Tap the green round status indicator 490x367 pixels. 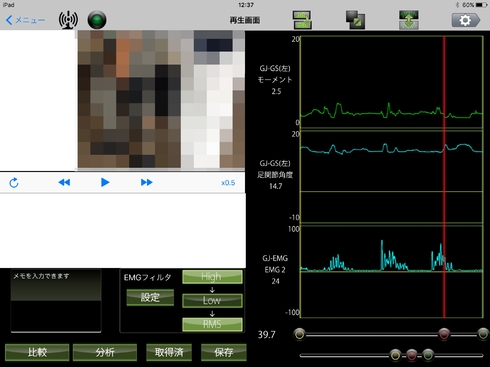click(97, 20)
